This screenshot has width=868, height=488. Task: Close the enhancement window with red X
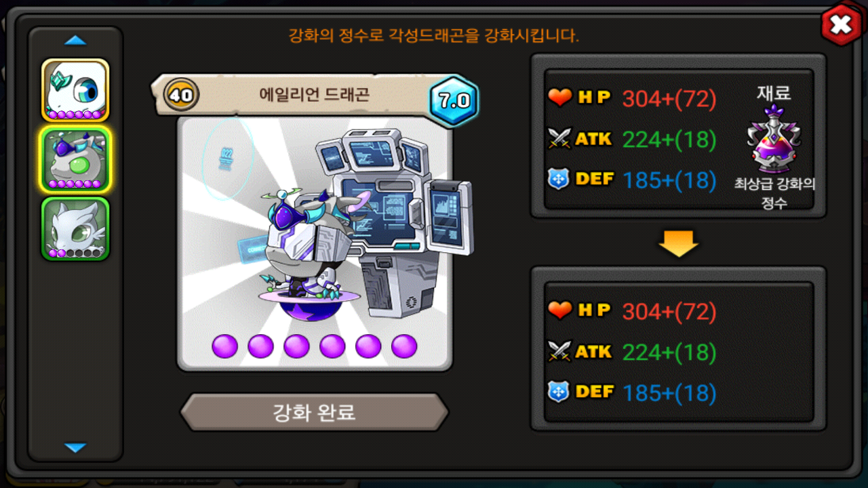click(x=841, y=25)
